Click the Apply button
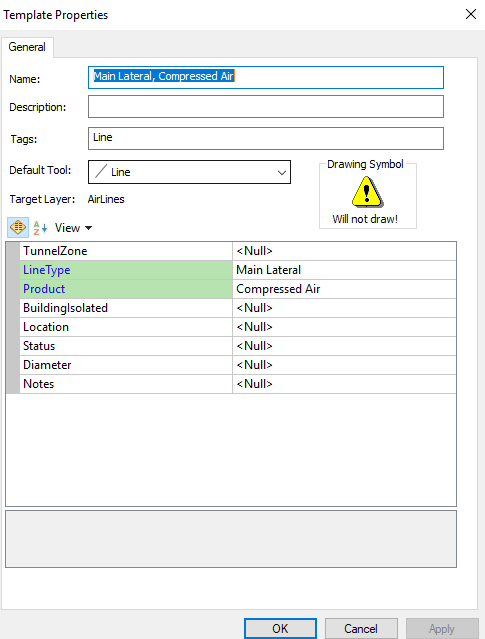The image size is (485, 639). coord(442,628)
